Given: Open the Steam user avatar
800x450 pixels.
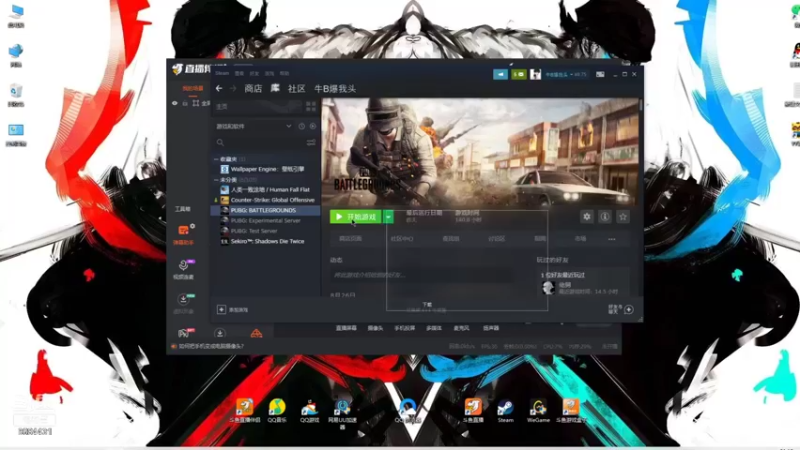Looking at the screenshot, I should tap(535, 74).
